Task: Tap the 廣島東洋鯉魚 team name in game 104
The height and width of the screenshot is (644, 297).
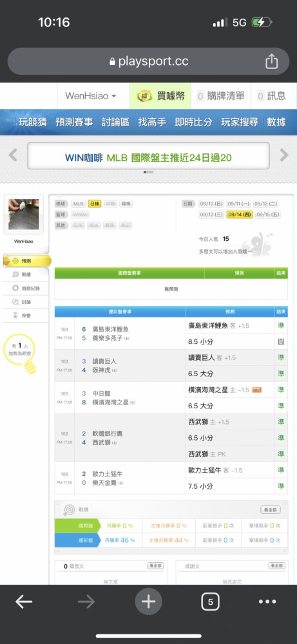Action: 111,329
